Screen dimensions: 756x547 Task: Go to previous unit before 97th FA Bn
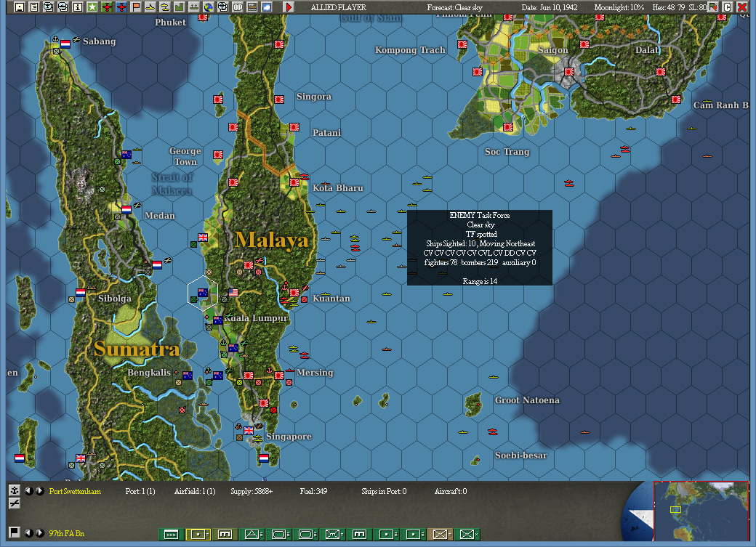[x=29, y=533]
